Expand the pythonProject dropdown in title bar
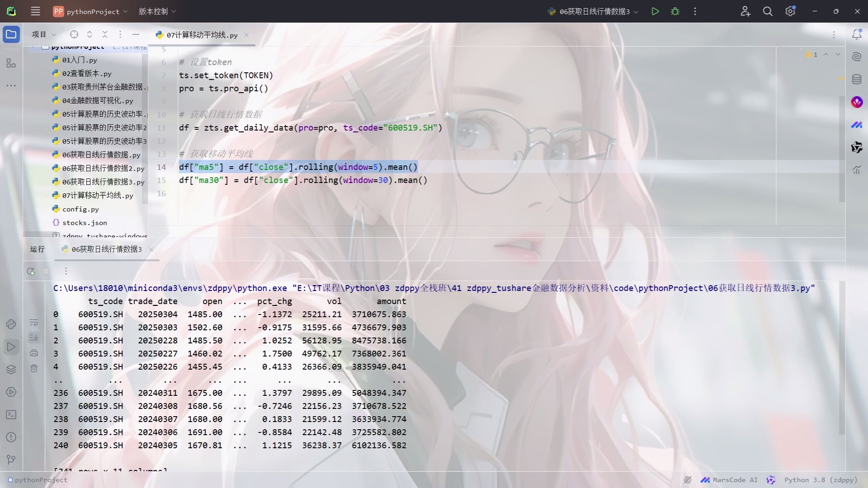Screen dimensions: 868x488 click(x=93, y=11)
